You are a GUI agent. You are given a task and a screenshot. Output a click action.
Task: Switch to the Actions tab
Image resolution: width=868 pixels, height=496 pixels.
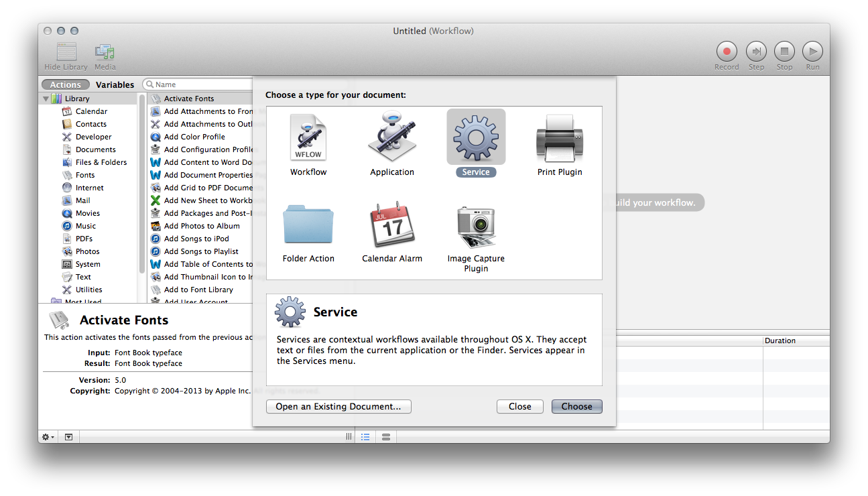pyautogui.click(x=65, y=84)
